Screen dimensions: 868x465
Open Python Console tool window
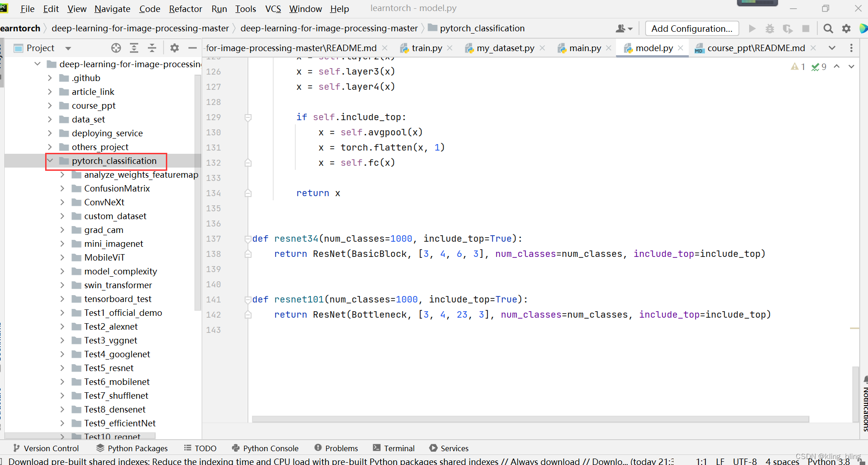point(265,448)
